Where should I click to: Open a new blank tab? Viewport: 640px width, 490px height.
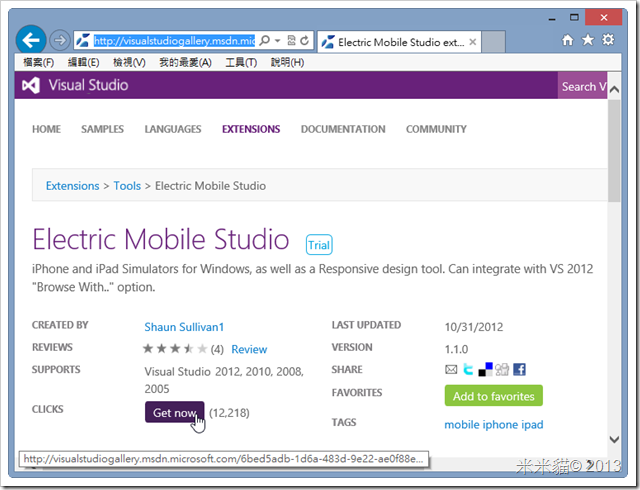[494, 42]
